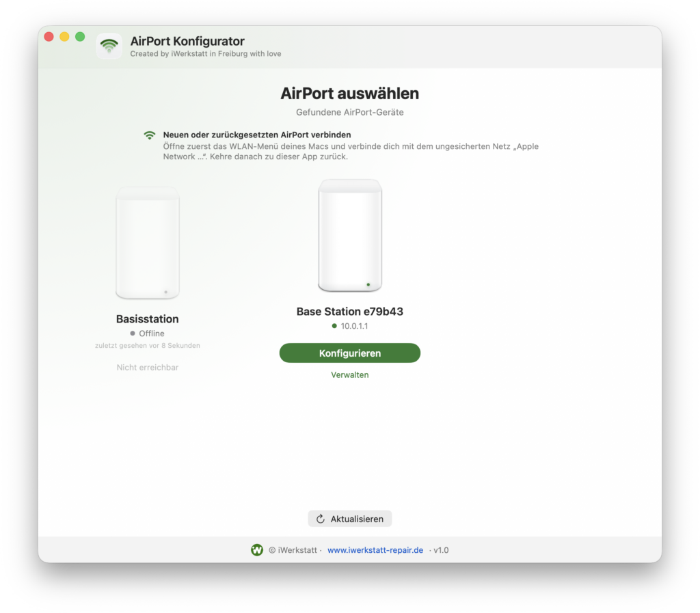Open www.iwerkstatt-repair.de link

tap(375, 550)
